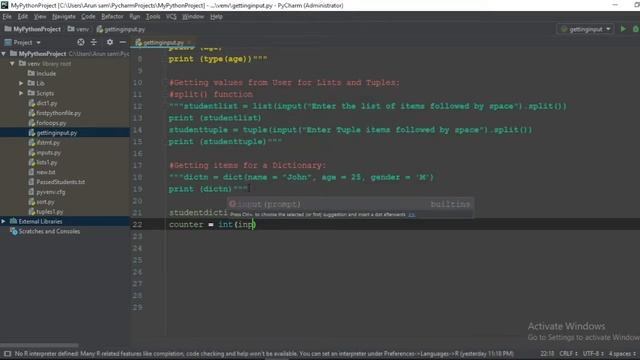Select forloops.py in the project tree
This screenshot has width=640, height=360.
click(x=47, y=123)
